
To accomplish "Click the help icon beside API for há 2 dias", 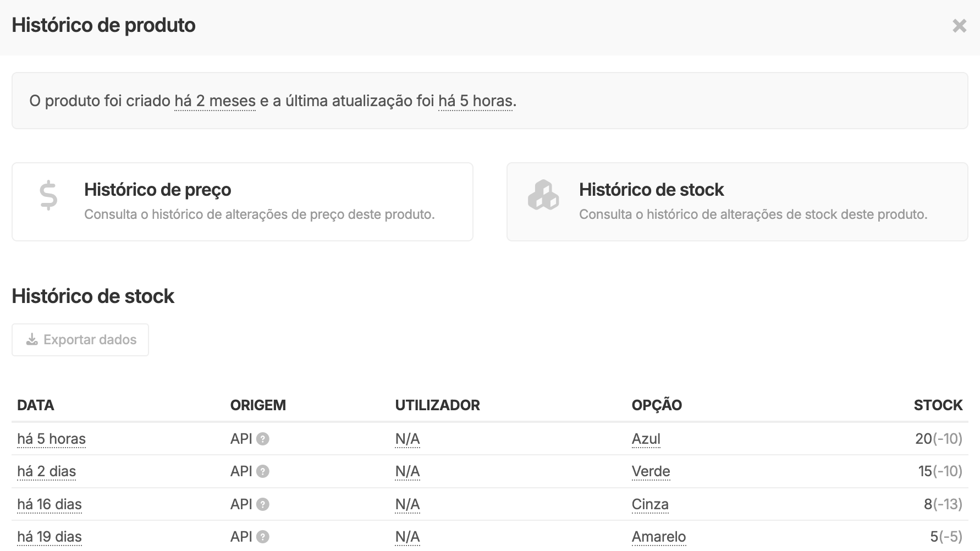I will click(263, 471).
